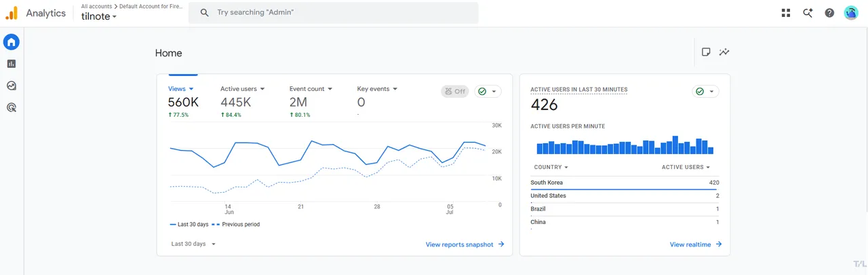The height and width of the screenshot is (275, 868).
Task: Open the Active users metric dropdown
Action: [x=242, y=89]
